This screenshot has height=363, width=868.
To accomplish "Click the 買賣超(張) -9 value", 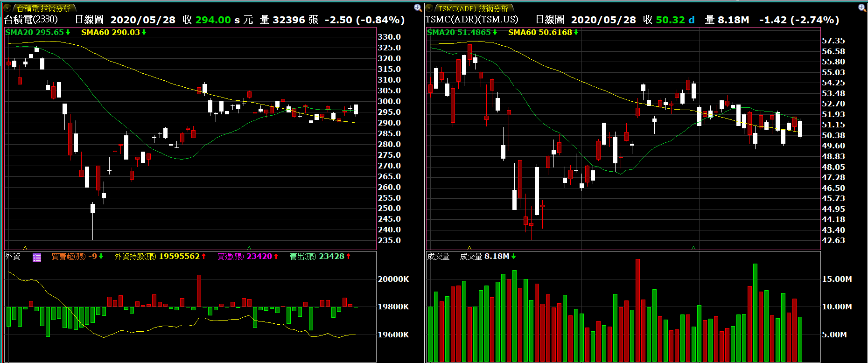I will [x=77, y=257].
